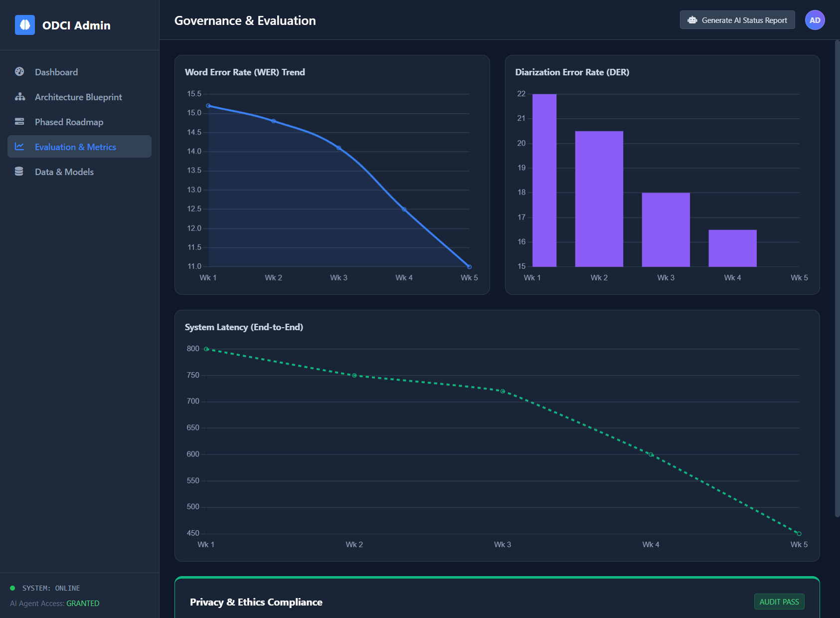Navigate to Phased Roadmap
This screenshot has height=618, width=840.
point(68,122)
